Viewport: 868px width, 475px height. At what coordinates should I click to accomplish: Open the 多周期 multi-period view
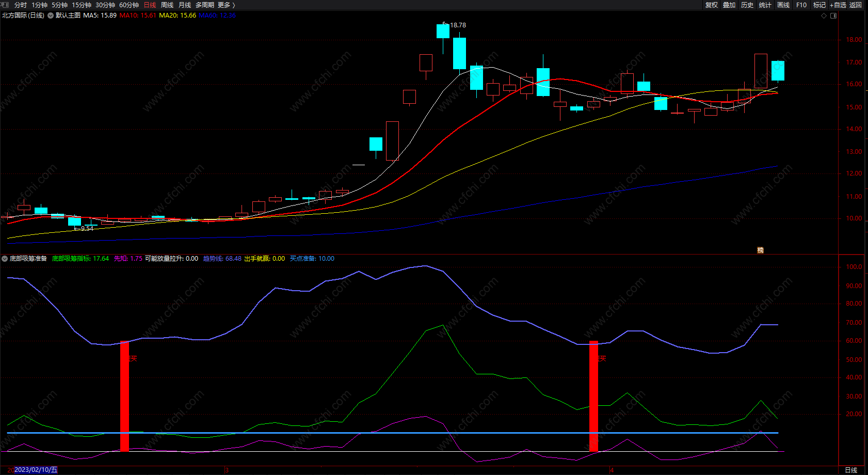tap(205, 5)
